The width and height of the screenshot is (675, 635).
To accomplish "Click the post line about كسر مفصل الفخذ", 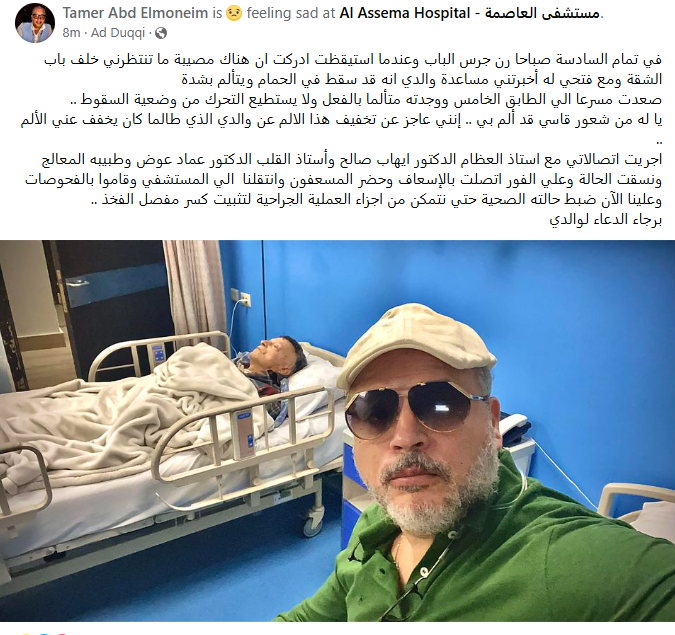I will click(x=377, y=199).
